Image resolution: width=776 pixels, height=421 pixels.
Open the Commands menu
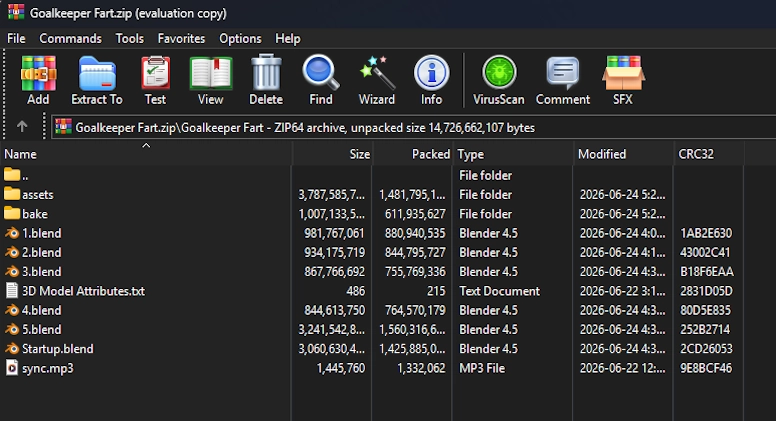point(70,39)
